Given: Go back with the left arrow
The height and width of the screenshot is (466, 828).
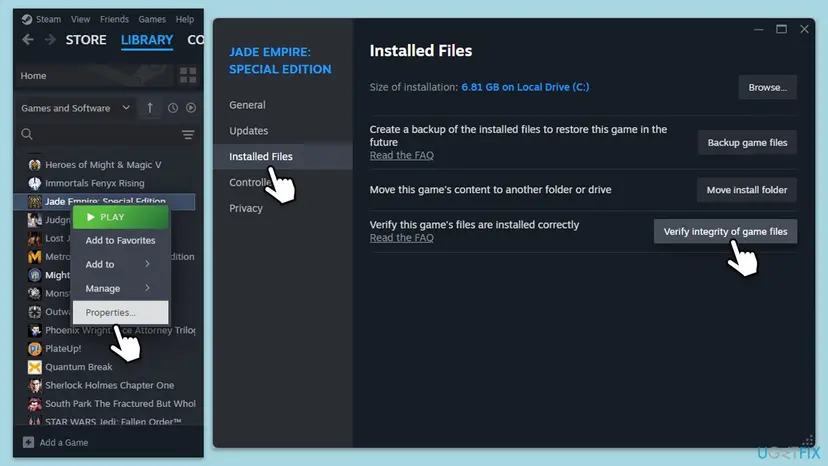Looking at the screenshot, I should (28, 40).
